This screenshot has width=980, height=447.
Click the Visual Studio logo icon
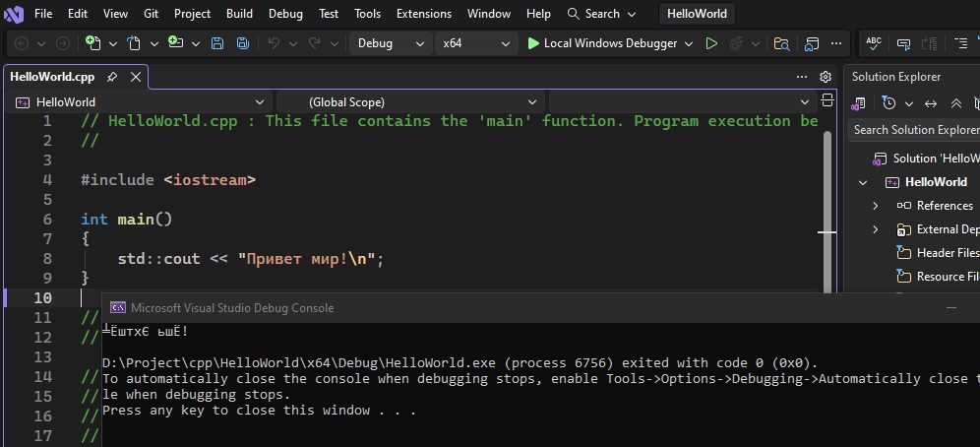pyautogui.click(x=13, y=13)
